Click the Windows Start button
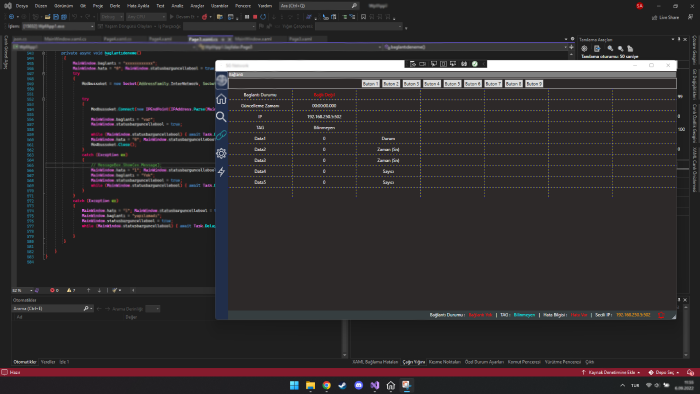Image resolution: width=700 pixels, height=394 pixels. point(294,385)
